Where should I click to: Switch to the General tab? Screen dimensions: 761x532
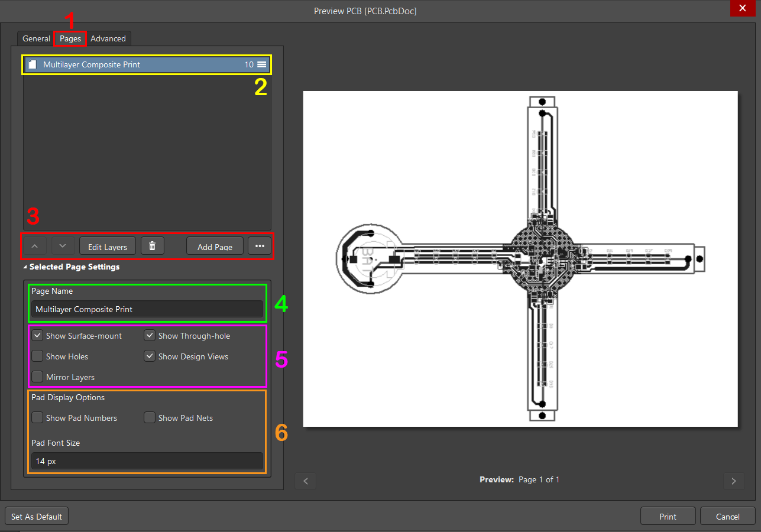tap(36, 38)
